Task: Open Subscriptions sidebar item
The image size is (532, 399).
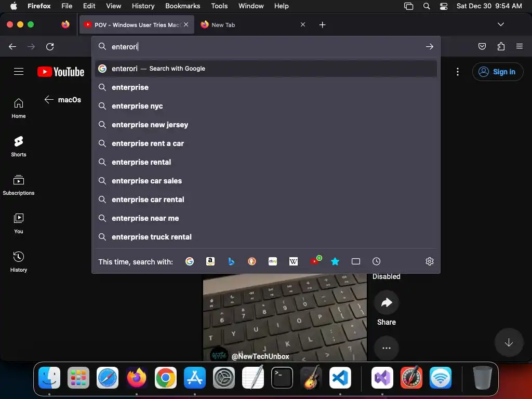Action: tap(19, 185)
